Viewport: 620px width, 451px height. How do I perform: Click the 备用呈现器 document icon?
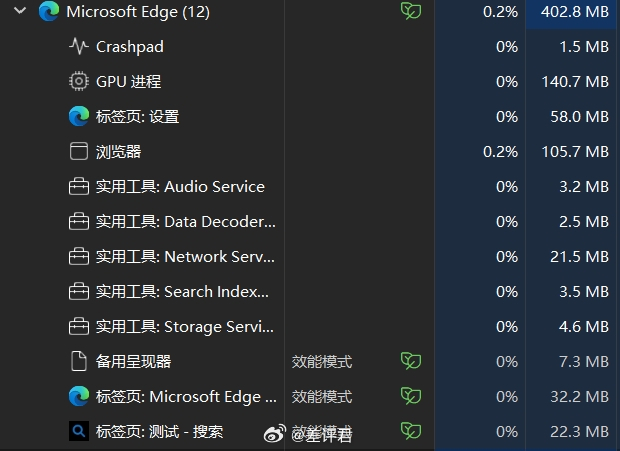(79, 361)
